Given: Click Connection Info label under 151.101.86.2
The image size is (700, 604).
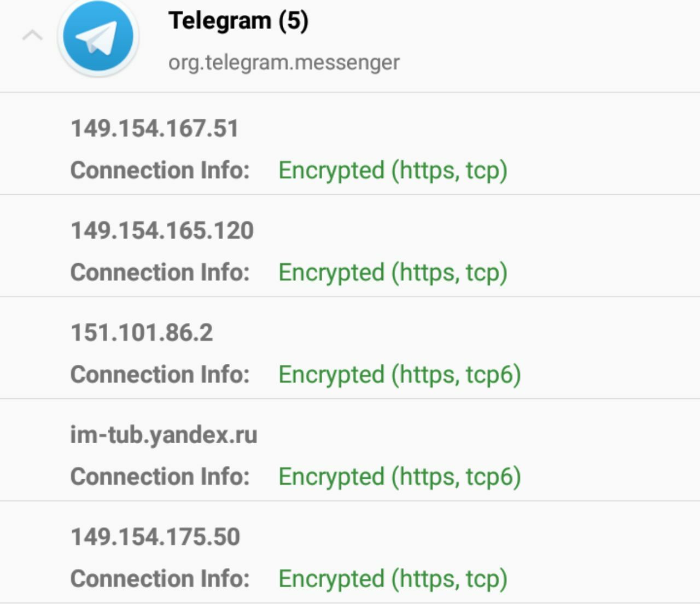Looking at the screenshot, I should [160, 375].
